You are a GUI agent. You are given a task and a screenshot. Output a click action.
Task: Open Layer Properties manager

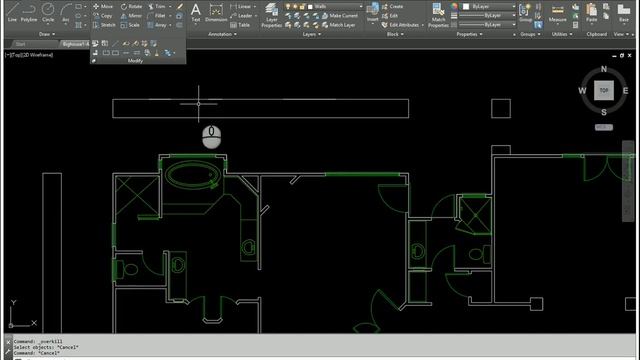point(271,15)
